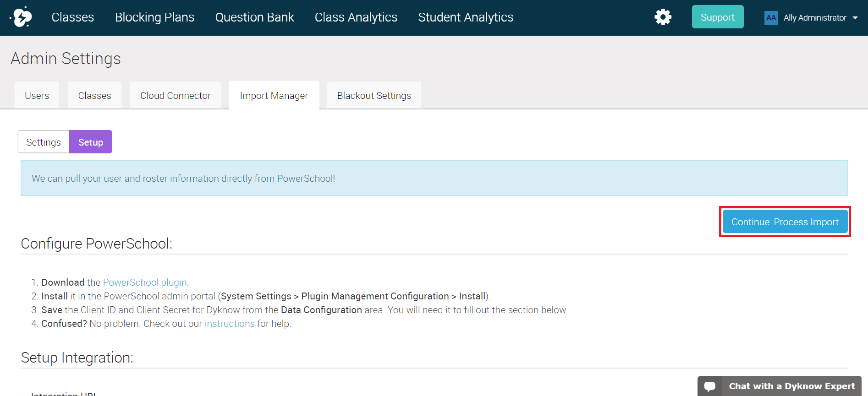View Class Analytics
Viewport: 868px width, 396px height.
(x=356, y=17)
